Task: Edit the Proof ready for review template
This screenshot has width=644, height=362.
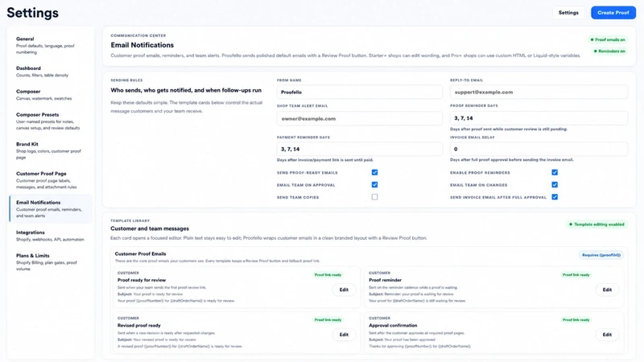Action: [344, 290]
